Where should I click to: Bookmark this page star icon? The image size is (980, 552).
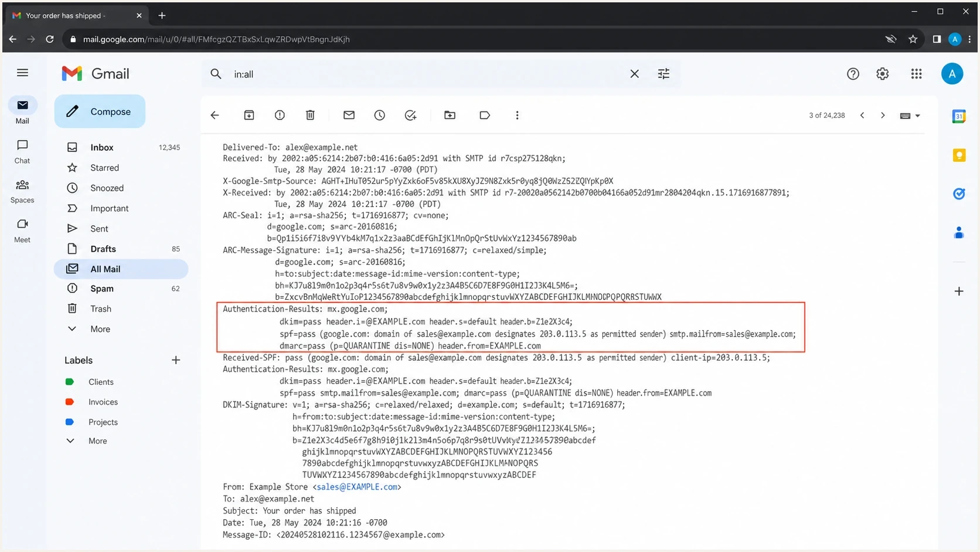[913, 39]
